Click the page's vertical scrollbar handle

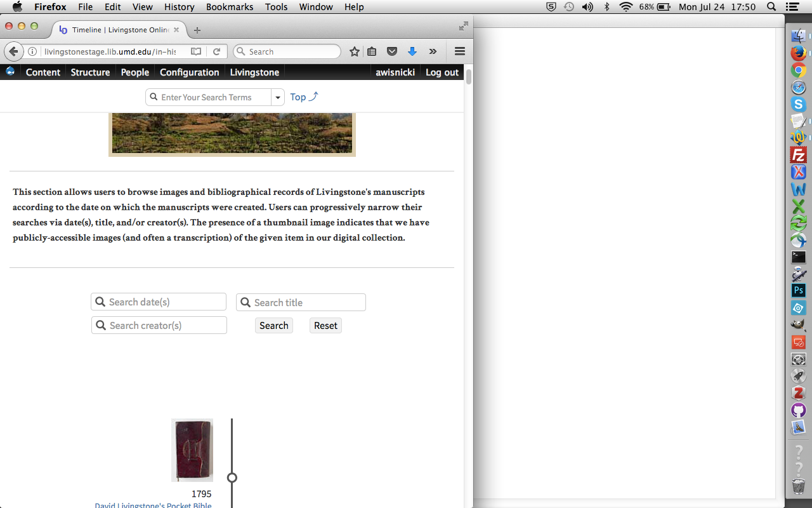click(469, 77)
